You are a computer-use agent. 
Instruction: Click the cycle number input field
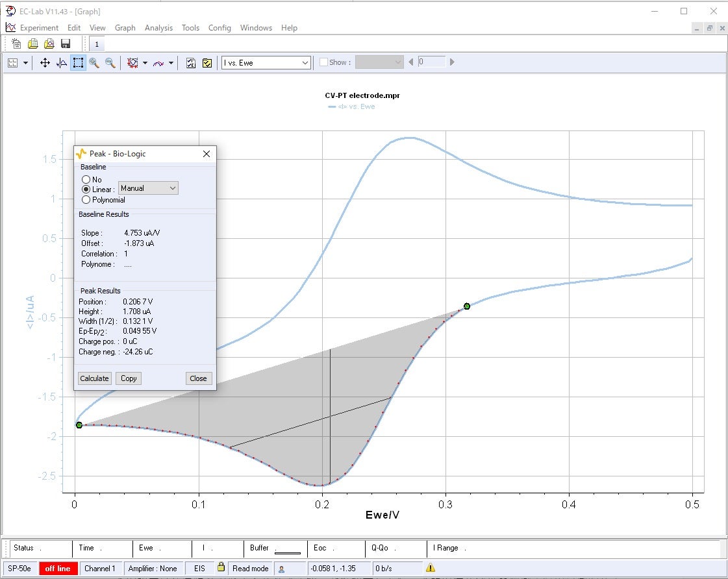(432, 62)
